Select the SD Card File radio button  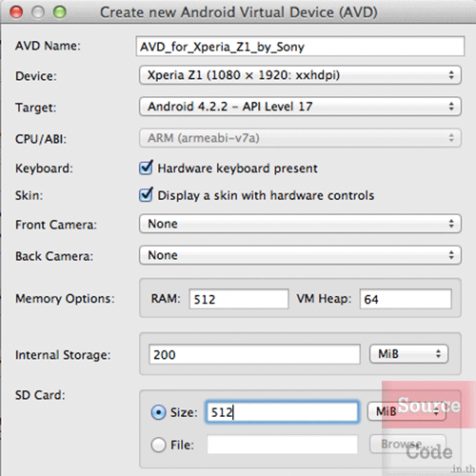(x=158, y=445)
